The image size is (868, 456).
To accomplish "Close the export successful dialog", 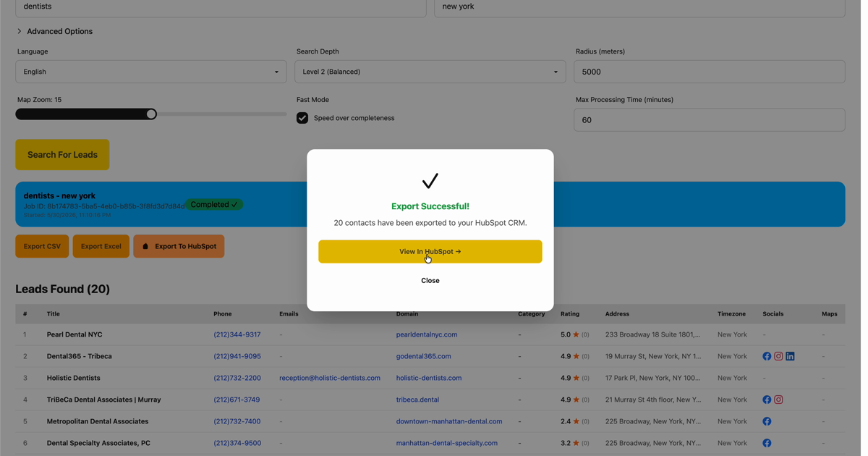I will tap(430, 280).
